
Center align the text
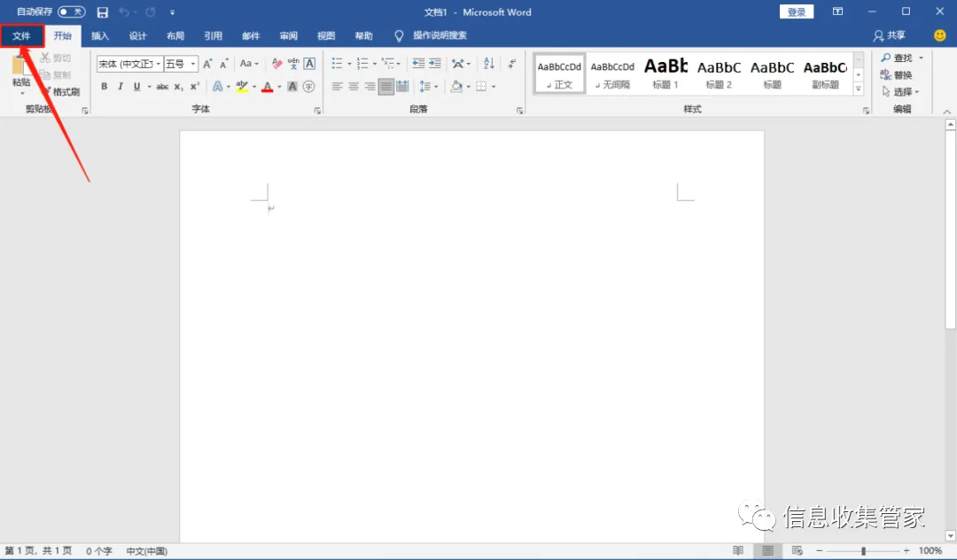point(354,87)
